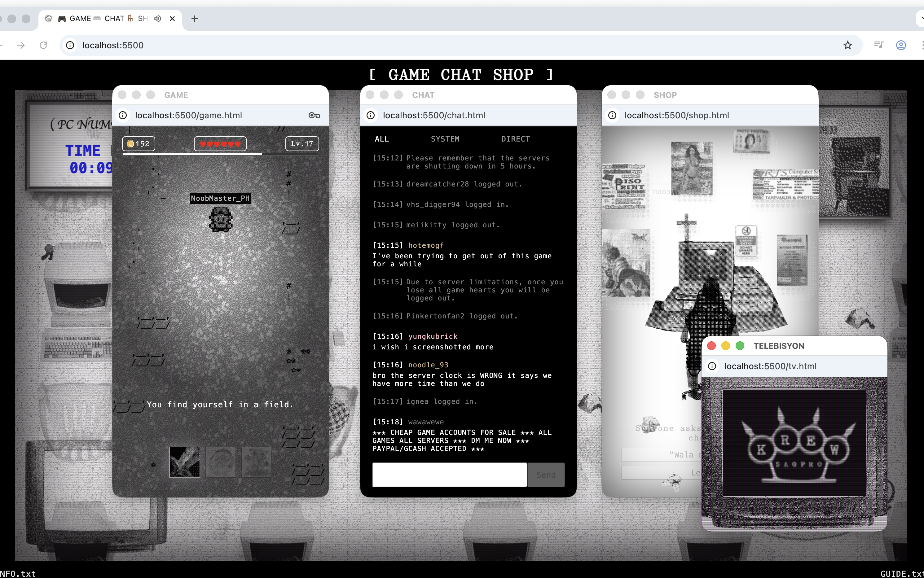Click the hearts health indicator
This screenshot has width=924, height=578.
point(220,144)
